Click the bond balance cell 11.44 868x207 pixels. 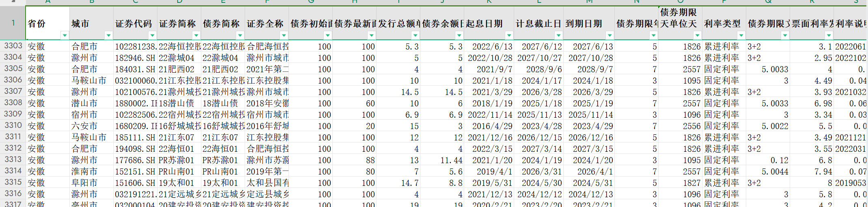pyautogui.click(x=442, y=160)
